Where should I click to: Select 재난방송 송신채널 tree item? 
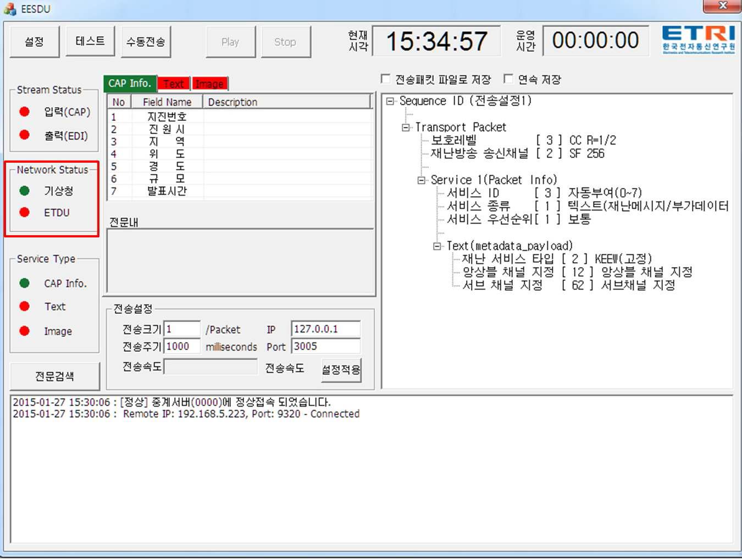coord(517,154)
